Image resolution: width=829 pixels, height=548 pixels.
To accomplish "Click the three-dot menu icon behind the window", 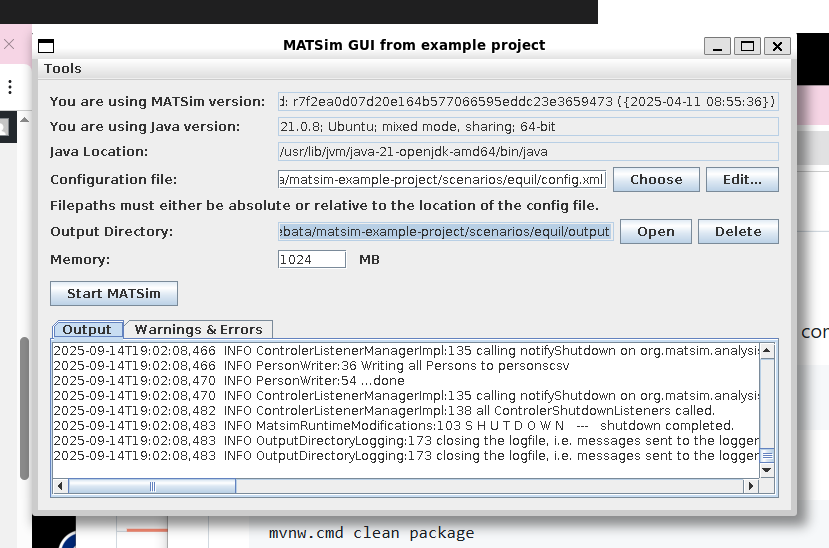I will click(x=10, y=87).
